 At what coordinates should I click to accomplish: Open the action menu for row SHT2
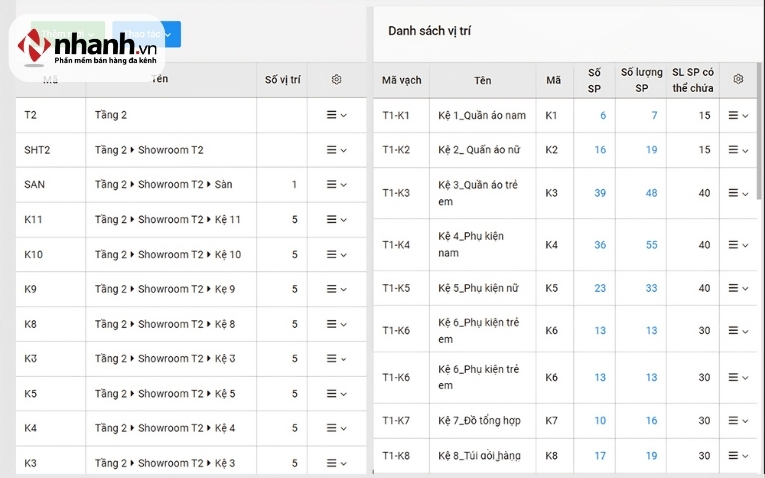(336, 150)
